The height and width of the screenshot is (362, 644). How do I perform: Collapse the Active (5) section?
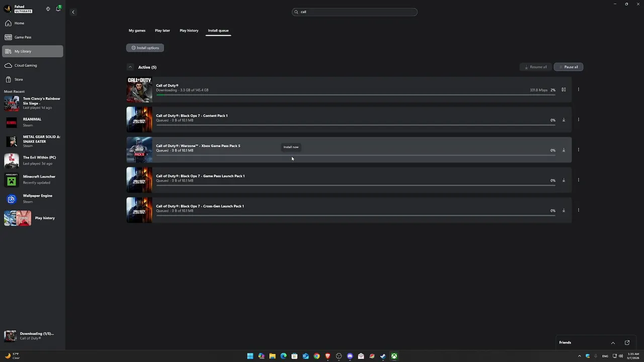(x=130, y=67)
